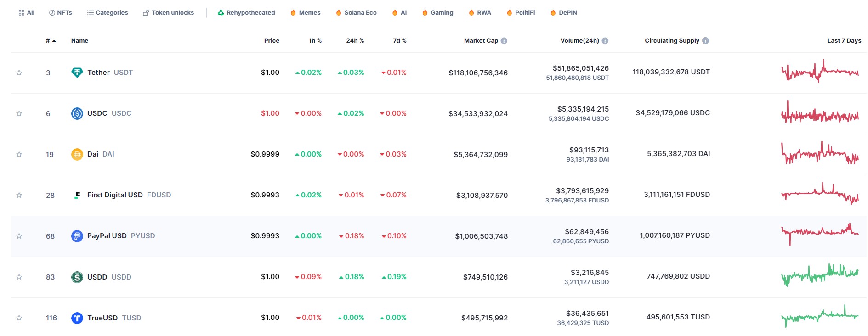Sort table by Name column
Image resolution: width=868 pixels, height=336 pixels.
click(x=79, y=41)
